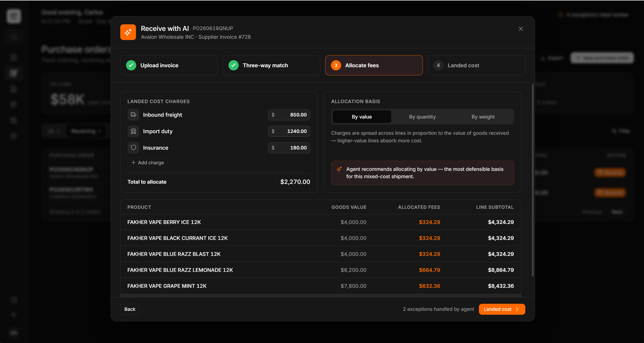Click FAKHER VAPE GRAPE MINT 12K
The width and height of the screenshot is (644, 343).
321,286
